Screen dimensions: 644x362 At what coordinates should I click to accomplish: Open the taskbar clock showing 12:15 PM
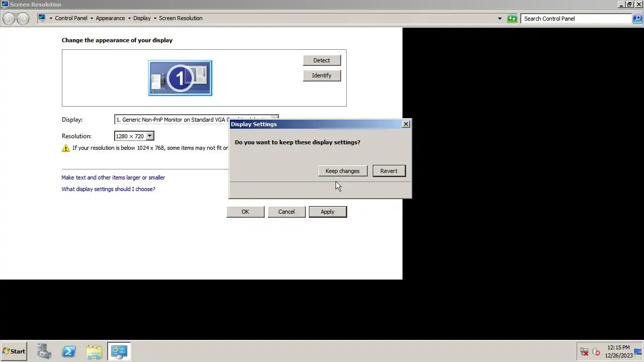(x=618, y=351)
